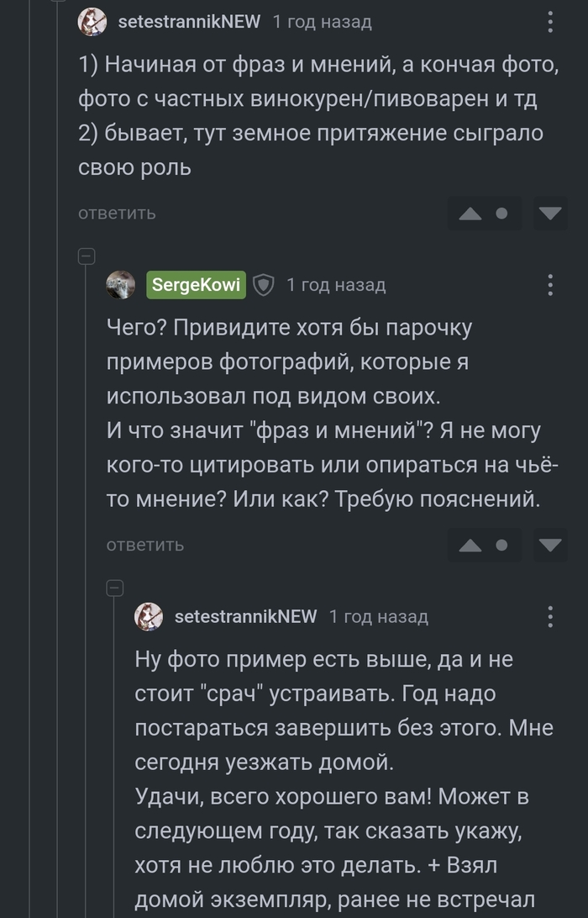Image resolution: width=588 pixels, height=918 pixels.
Task: Open the three-dot menu on the topmost comment
Action: (x=550, y=22)
